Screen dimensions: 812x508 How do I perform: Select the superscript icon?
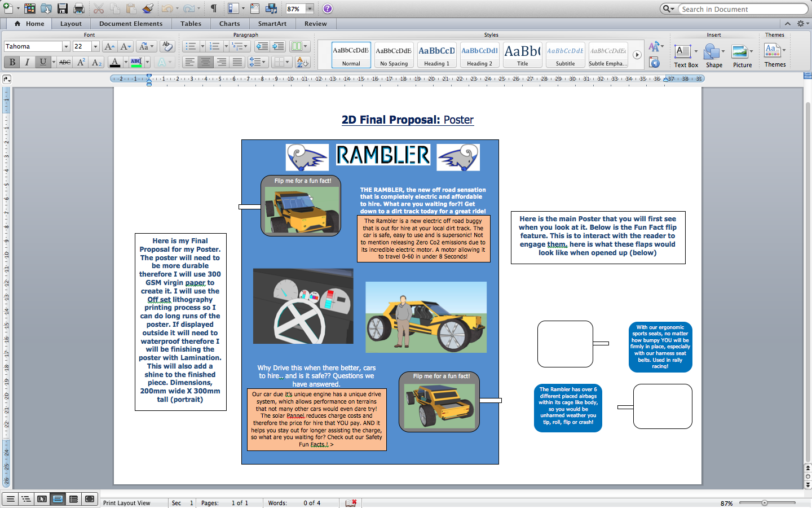pyautogui.click(x=81, y=62)
